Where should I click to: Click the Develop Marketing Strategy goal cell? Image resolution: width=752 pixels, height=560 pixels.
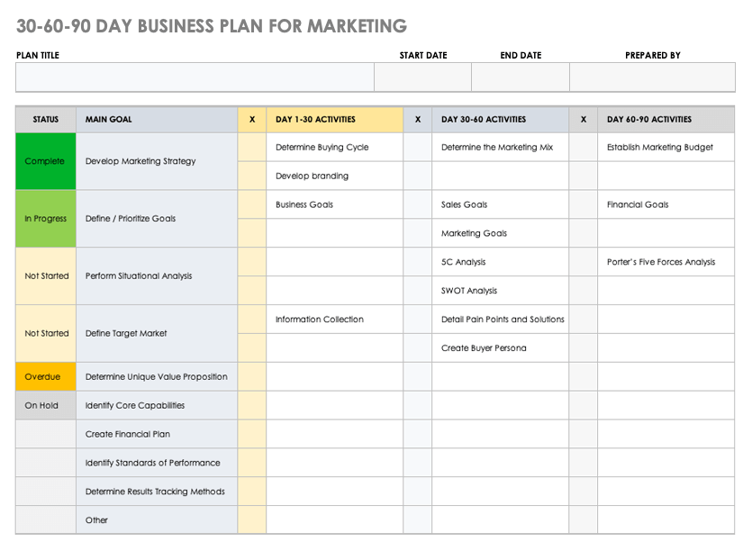coord(157,162)
